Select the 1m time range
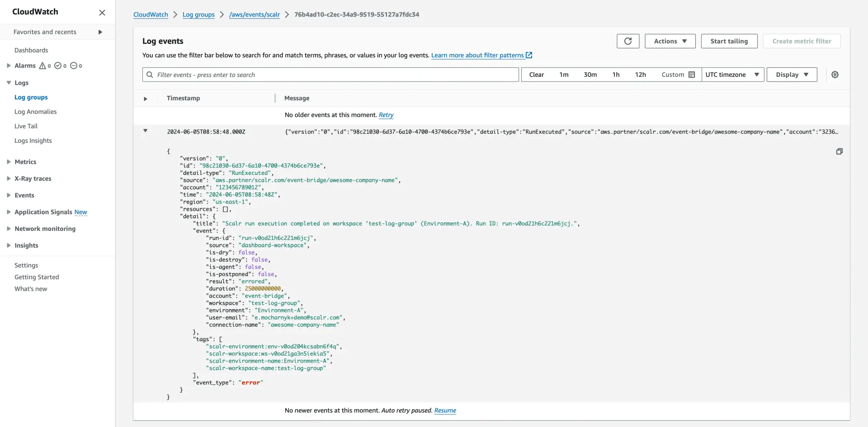Image resolution: width=868 pixels, height=427 pixels. [x=564, y=75]
